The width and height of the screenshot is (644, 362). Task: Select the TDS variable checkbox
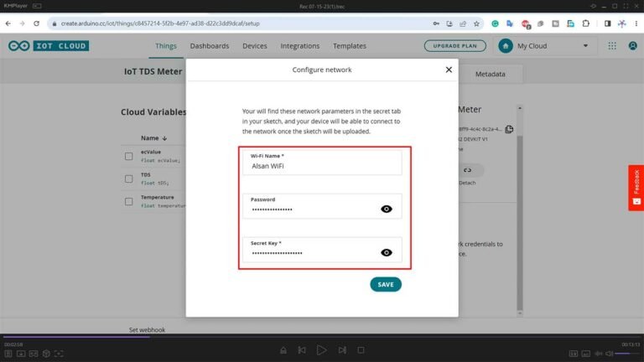click(x=129, y=178)
